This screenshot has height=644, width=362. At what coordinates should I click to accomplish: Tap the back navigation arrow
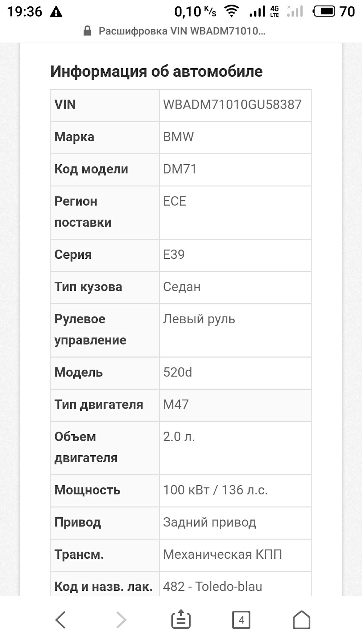pyautogui.click(x=60, y=619)
